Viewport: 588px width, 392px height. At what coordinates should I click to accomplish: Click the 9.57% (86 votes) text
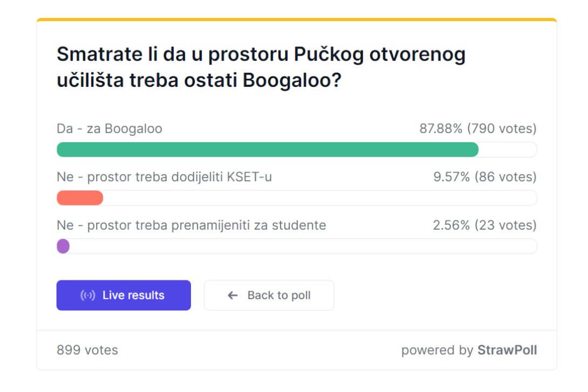tap(486, 177)
